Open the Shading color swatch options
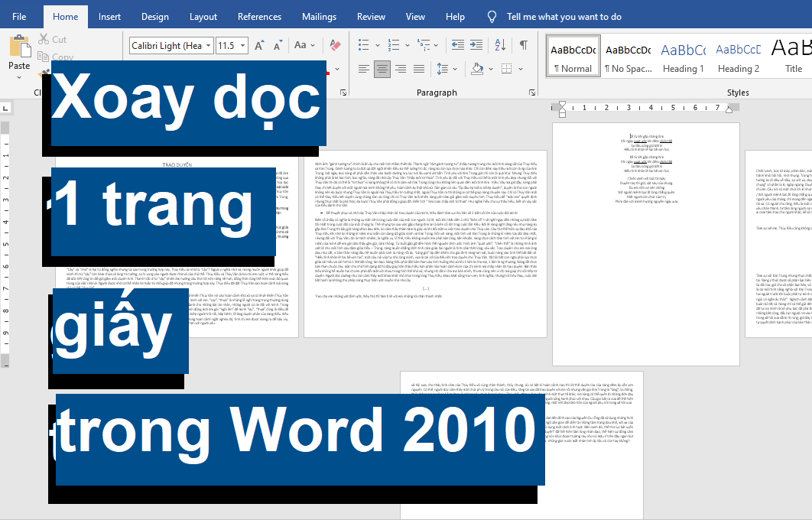 click(477, 69)
